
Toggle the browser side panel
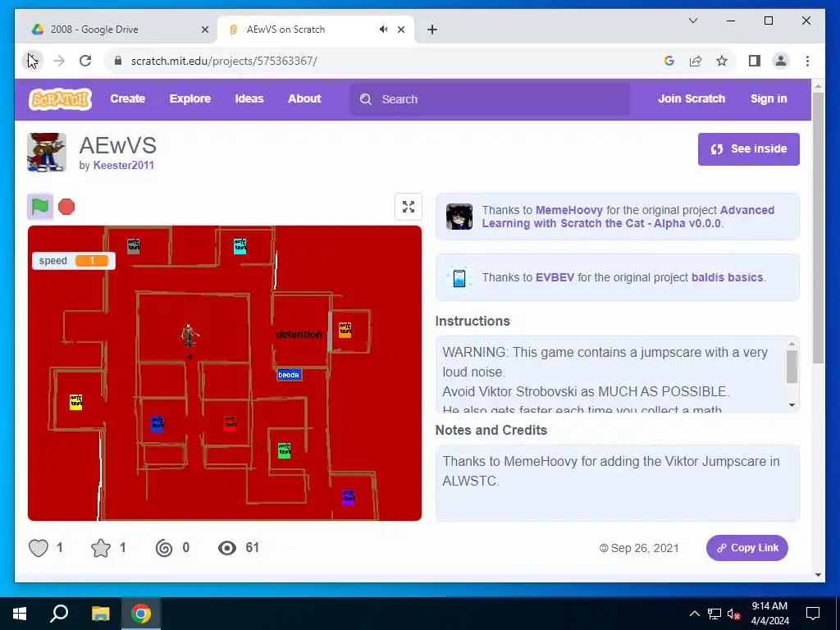[755, 61]
